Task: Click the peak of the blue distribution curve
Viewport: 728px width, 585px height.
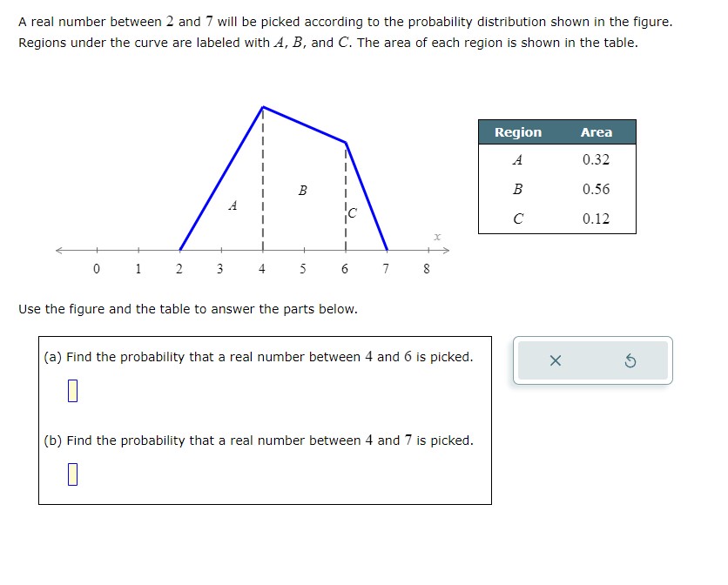Action: (x=262, y=107)
